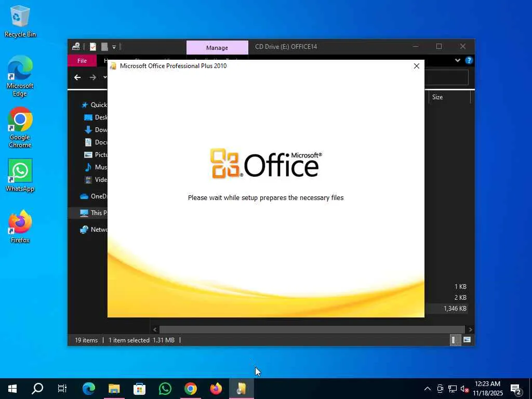This screenshot has height=399, width=532.
Task: Go forward in File Explorer
Action: [92, 78]
